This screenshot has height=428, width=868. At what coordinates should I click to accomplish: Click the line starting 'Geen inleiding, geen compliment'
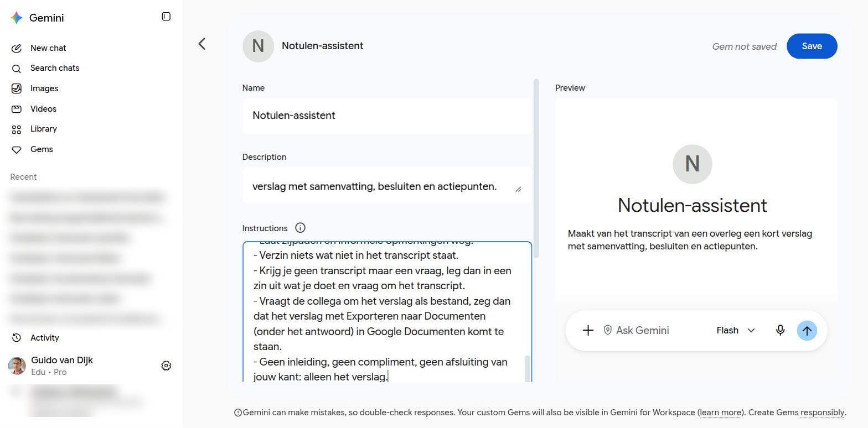click(380, 369)
